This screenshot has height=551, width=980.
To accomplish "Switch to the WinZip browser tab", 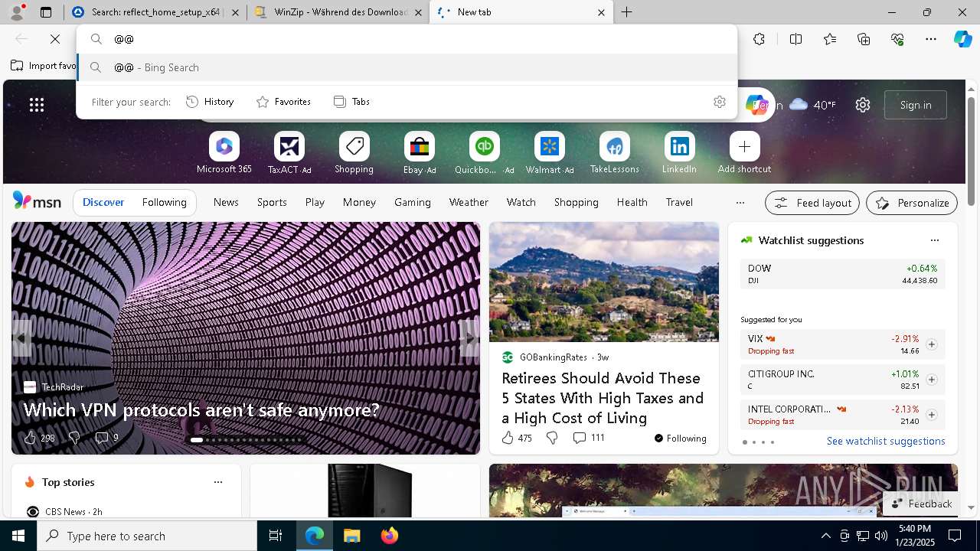I will pyautogui.click(x=338, y=12).
